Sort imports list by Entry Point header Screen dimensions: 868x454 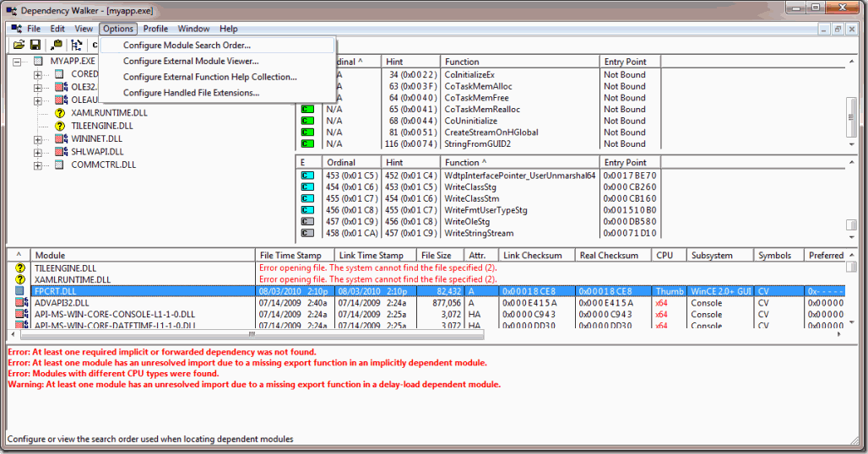point(631,62)
